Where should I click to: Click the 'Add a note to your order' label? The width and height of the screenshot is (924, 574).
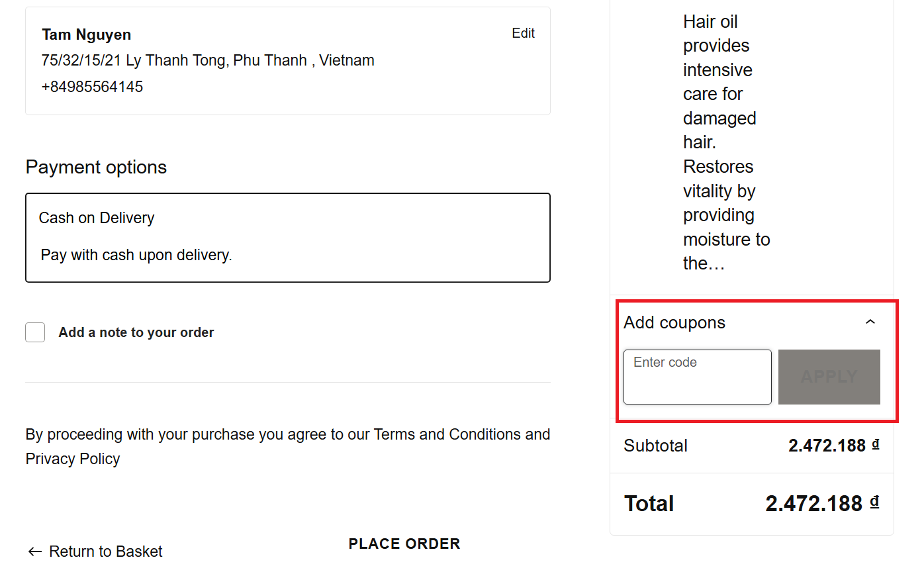136,332
